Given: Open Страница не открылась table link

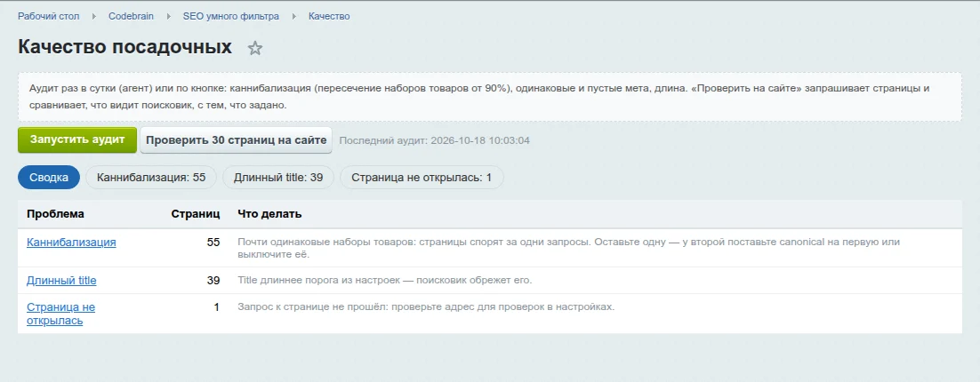Looking at the screenshot, I should pyautogui.click(x=60, y=314).
